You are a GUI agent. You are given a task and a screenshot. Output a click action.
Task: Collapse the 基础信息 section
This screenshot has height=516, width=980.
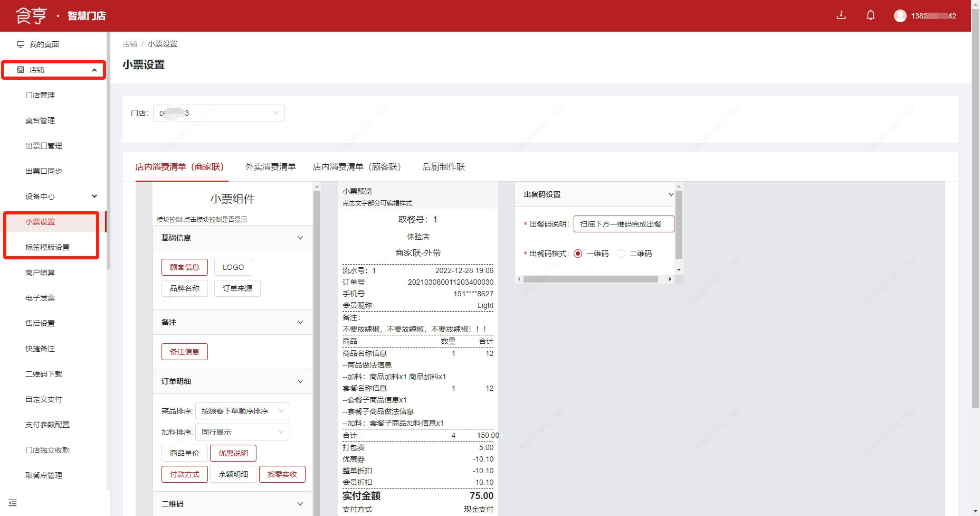(300, 238)
